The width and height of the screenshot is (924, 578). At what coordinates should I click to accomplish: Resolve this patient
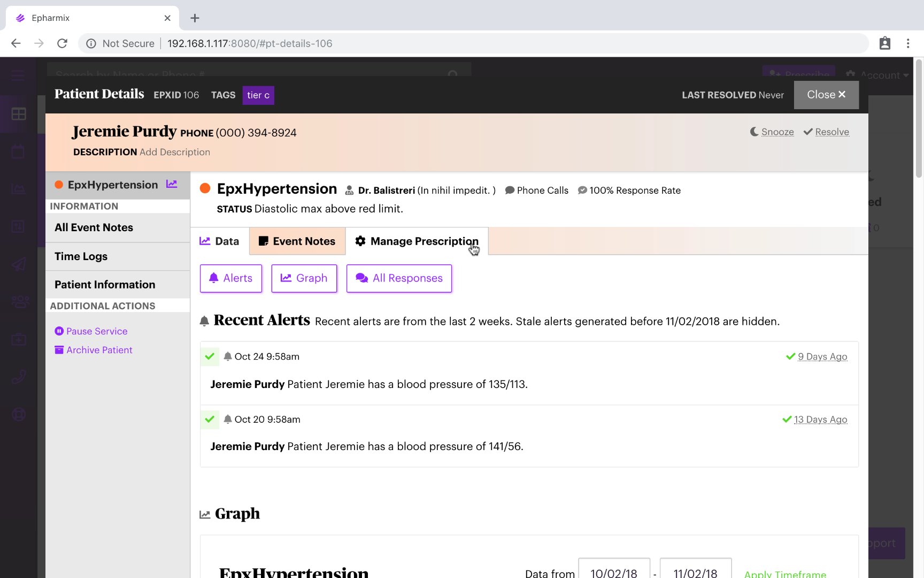tap(832, 132)
